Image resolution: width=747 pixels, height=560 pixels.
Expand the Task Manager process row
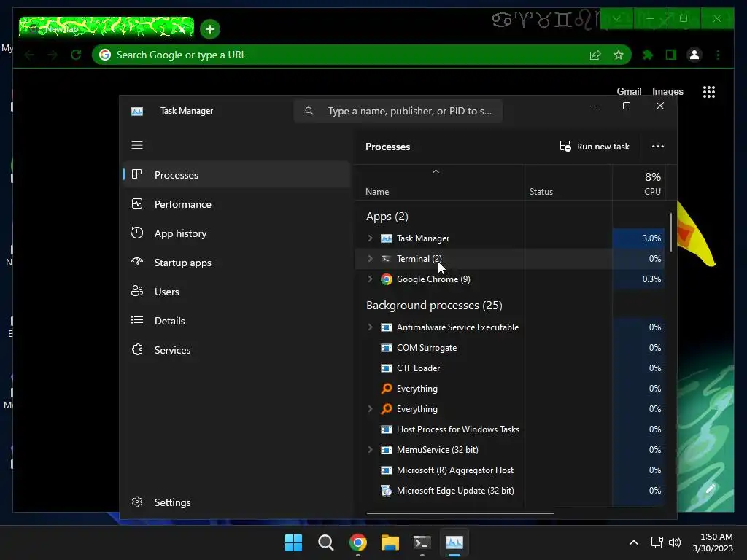[370, 238]
